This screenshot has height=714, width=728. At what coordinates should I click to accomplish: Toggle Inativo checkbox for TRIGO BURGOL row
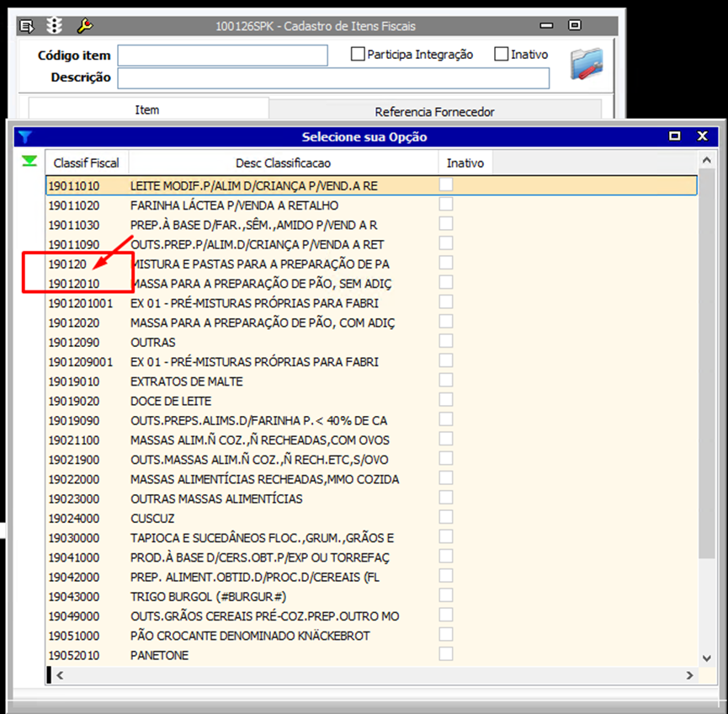446,595
